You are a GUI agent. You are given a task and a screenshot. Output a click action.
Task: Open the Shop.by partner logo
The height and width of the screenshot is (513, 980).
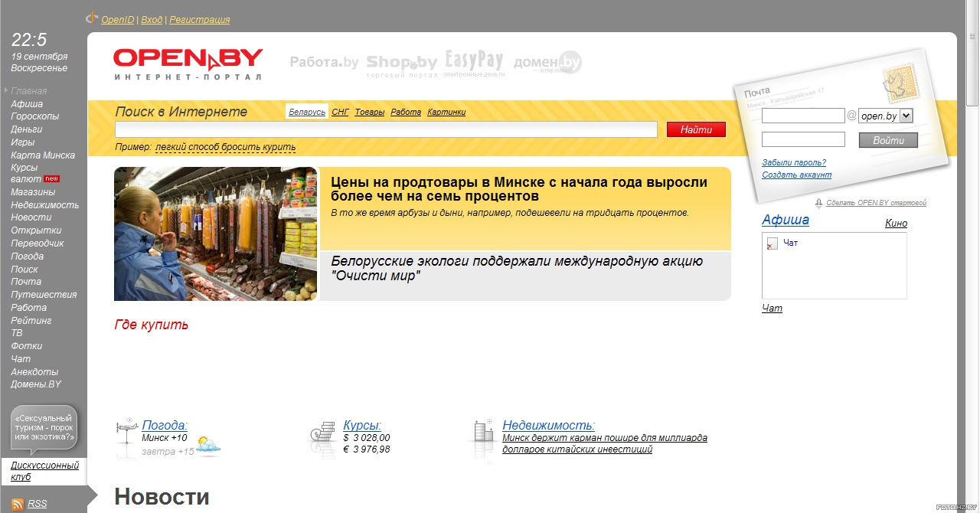tap(402, 65)
